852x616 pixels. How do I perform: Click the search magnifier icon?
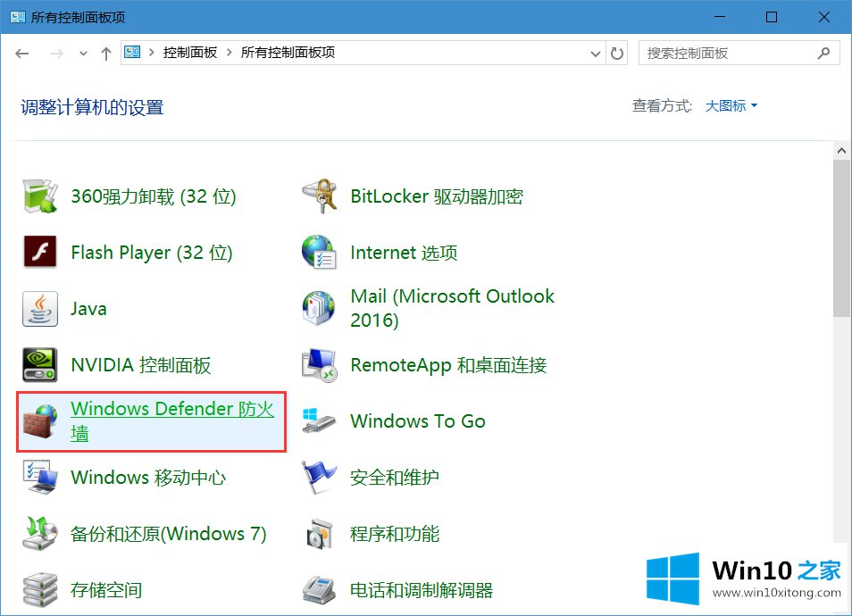click(x=823, y=54)
